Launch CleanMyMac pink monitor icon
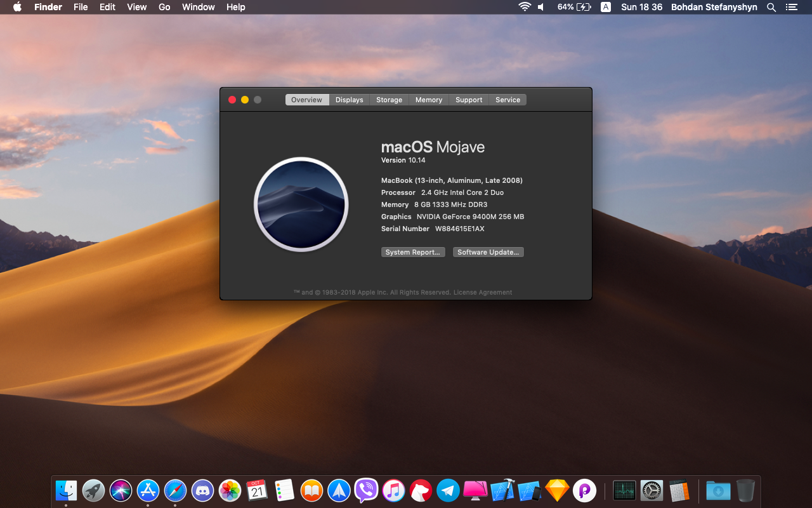Viewport: 812px width, 508px height. pos(475,490)
